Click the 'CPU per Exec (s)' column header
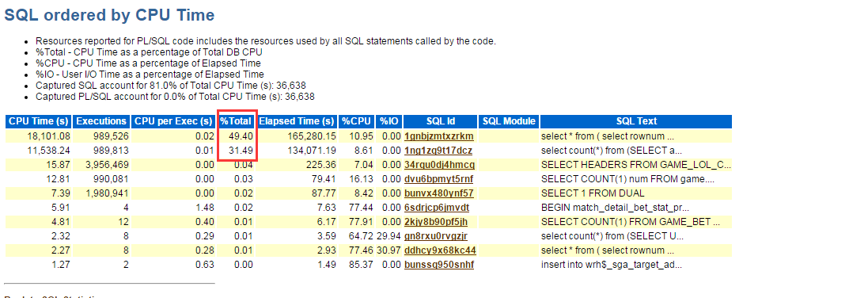 pos(173,121)
